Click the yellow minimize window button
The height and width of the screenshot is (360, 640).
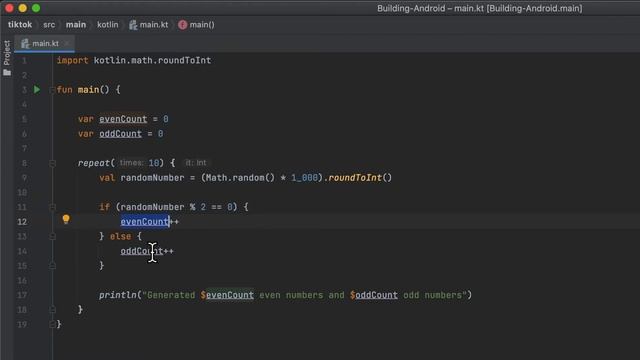click(23, 8)
